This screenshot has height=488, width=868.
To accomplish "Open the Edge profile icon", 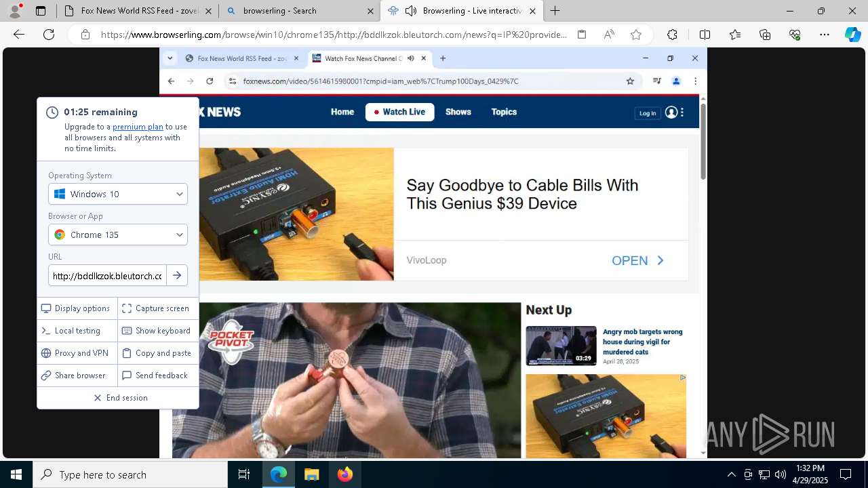I will tap(16, 10).
